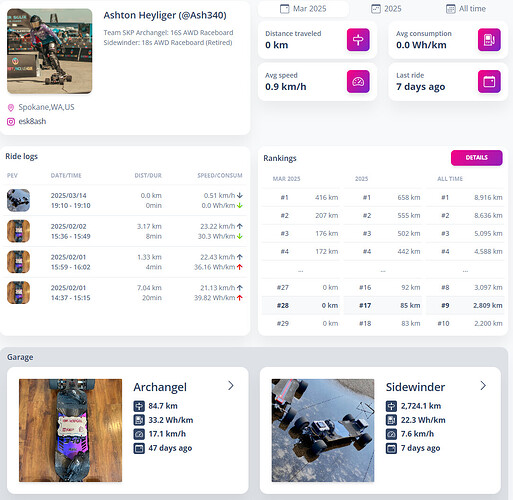Image resolution: width=513 pixels, height=500 pixels.
Task: Click the location pin icon beside Spokane
Action: click(x=11, y=107)
